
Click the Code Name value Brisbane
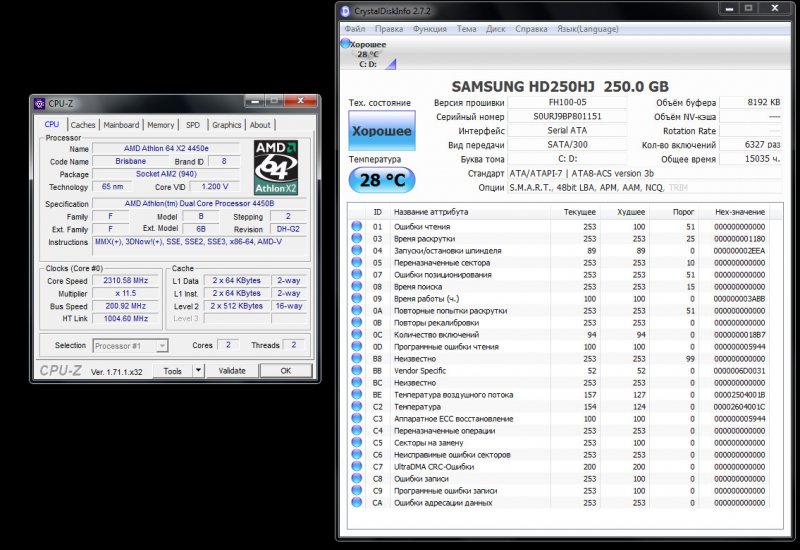pyautogui.click(x=131, y=161)
